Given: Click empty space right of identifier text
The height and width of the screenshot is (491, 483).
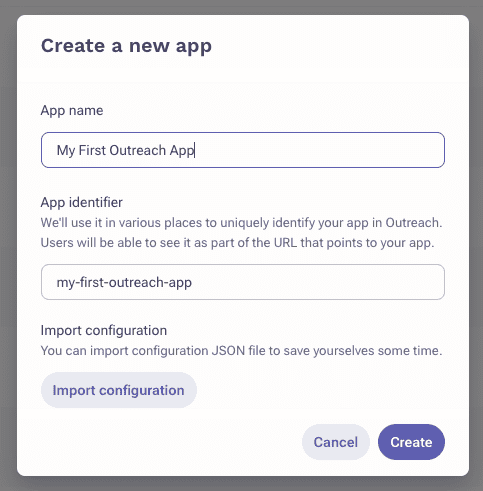Looking at the screenshot, I should coord(317,282).
